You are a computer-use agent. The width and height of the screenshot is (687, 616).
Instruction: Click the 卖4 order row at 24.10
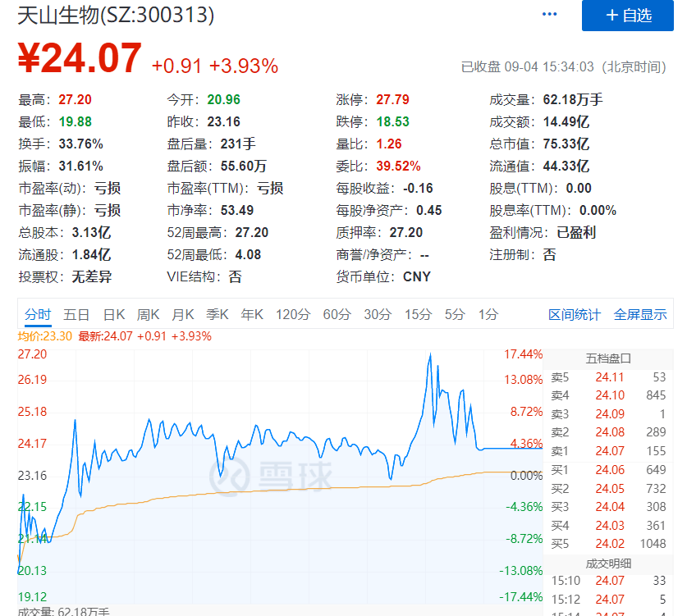(x=608, y=395)
